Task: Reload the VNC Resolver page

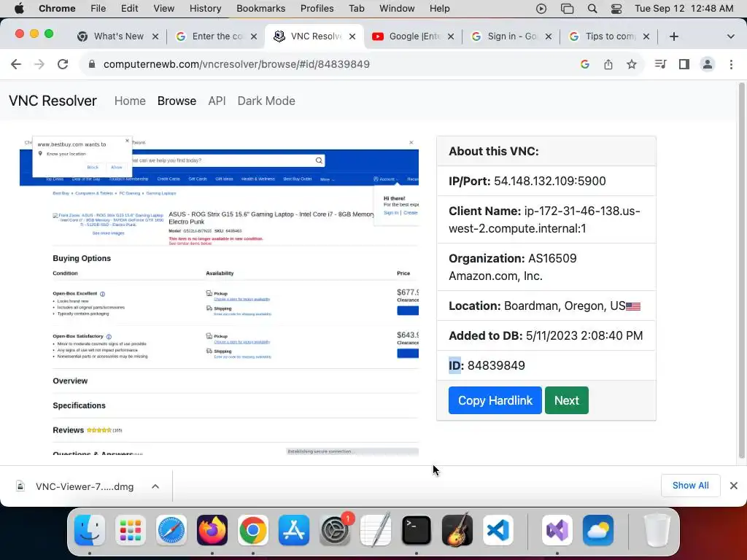Action: [63, 64]
